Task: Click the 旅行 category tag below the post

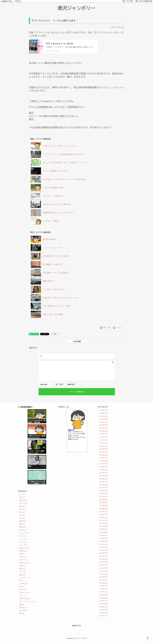Action: (109, 327)
